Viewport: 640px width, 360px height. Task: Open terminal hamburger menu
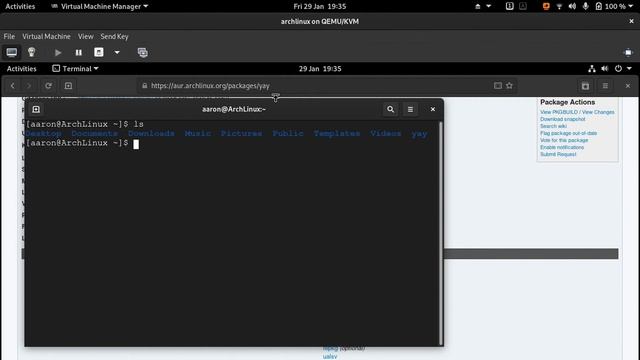[x=410, y=109]
